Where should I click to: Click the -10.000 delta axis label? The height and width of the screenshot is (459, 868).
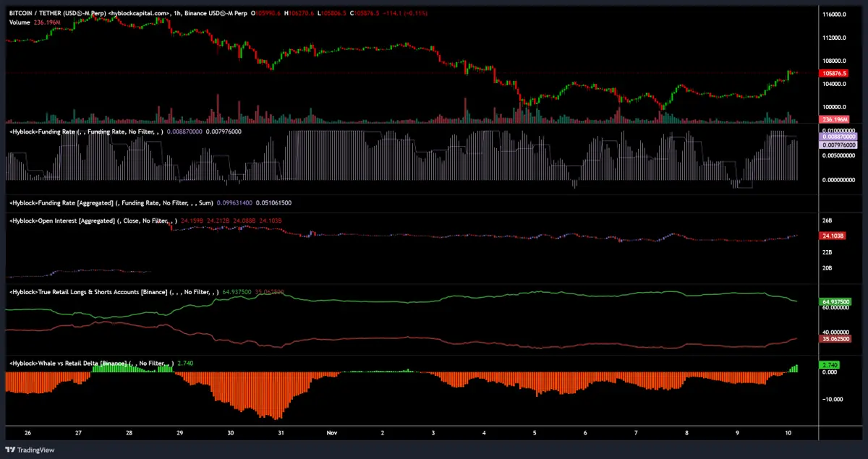point(832,399)
